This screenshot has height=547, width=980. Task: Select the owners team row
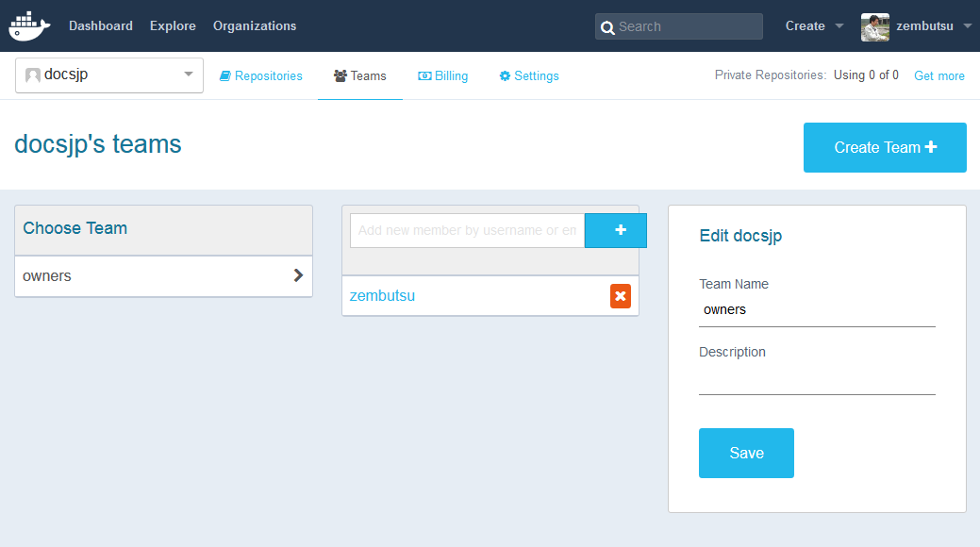tap(164, 275)
